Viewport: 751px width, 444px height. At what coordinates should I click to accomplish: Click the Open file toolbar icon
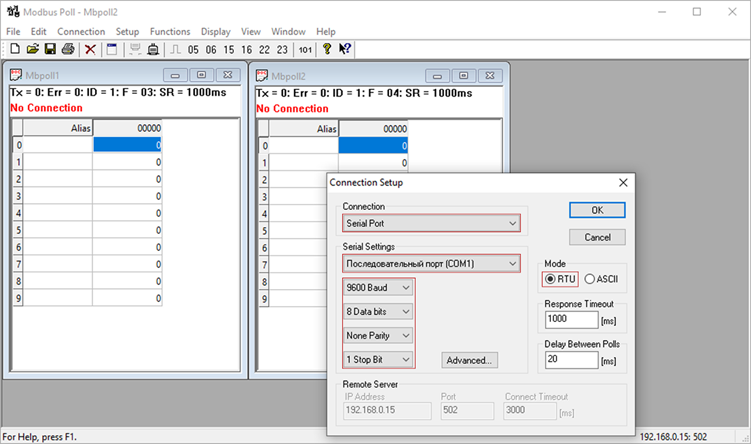33,49
